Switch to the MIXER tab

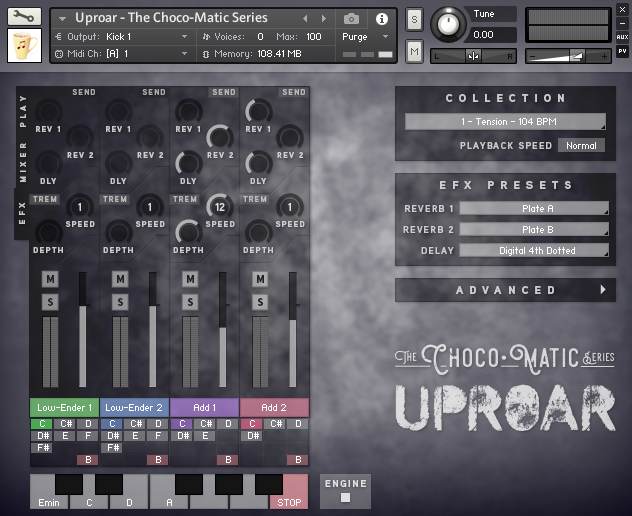[x=23, y=162]
